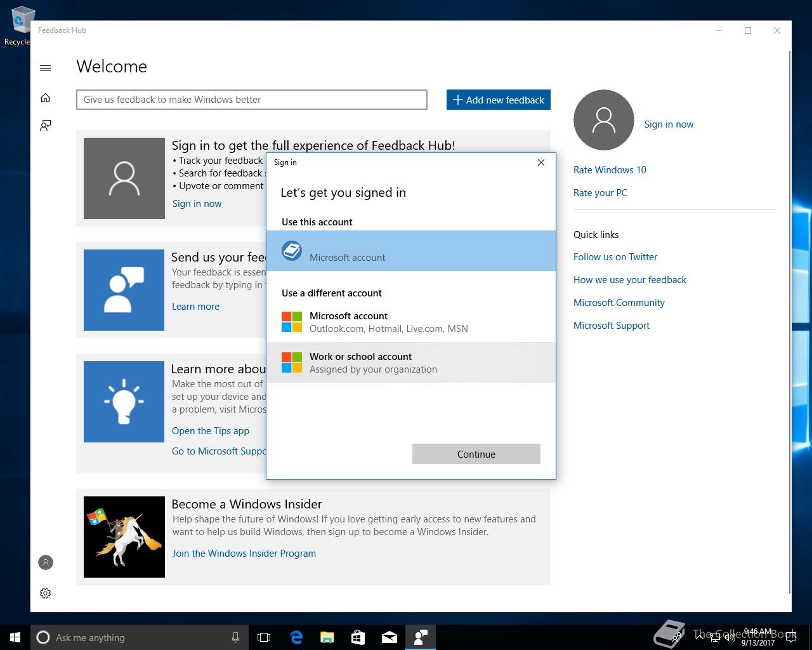This screenshot has width=812, height=650.
Task: Open Microsoft Support quick link
Action: [x=612, y=326]
